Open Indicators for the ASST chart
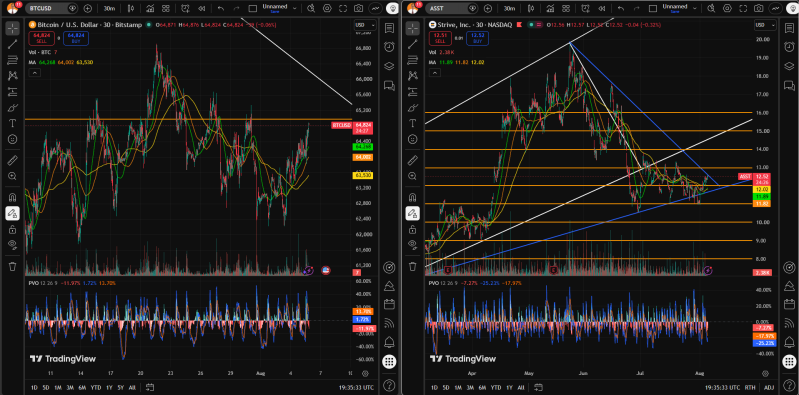This screenshot has width=799, height=395. pos(550,9)
